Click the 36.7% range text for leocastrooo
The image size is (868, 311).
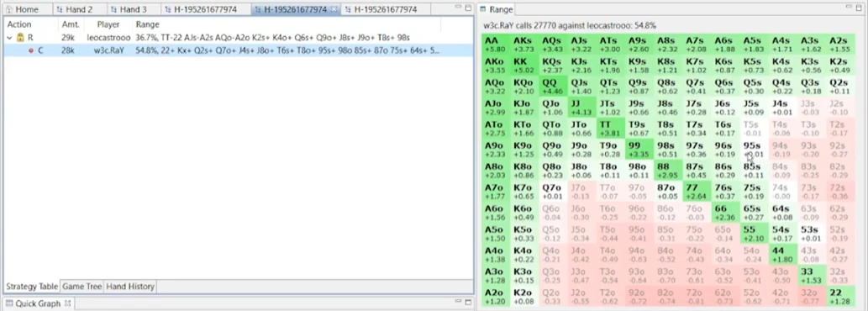pos(273,38)
